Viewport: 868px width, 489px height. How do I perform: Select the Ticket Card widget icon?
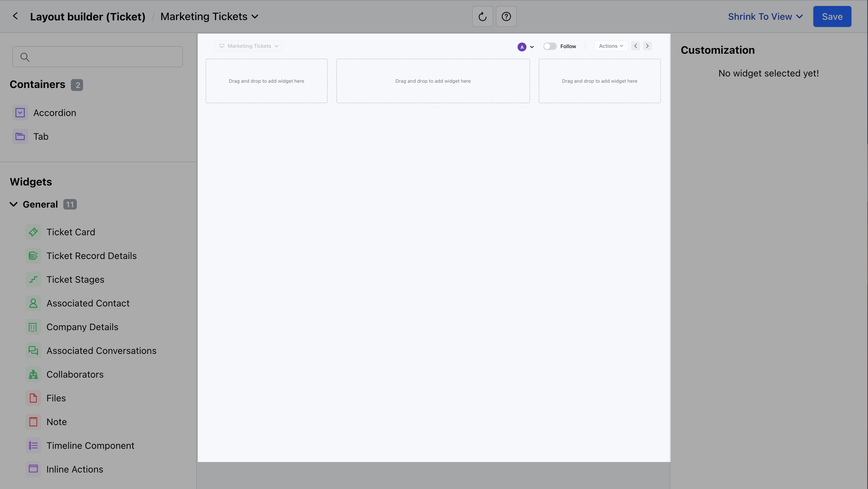point(33,232)
